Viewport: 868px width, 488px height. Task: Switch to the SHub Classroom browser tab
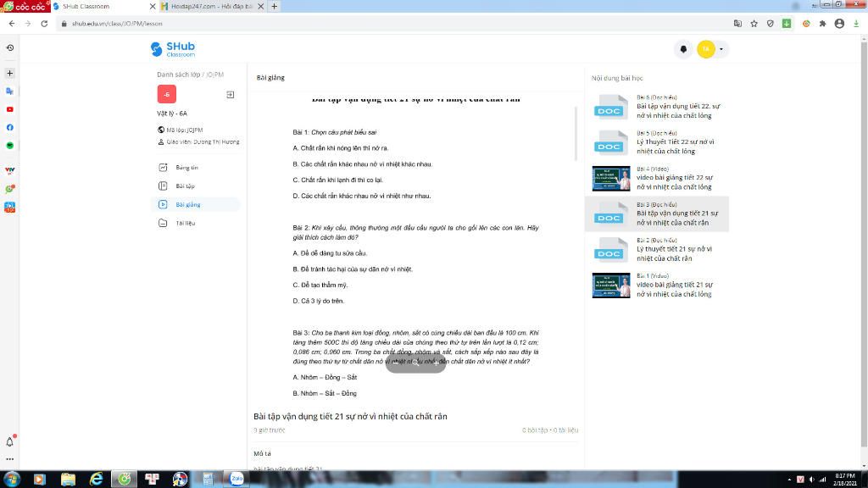click(103, 6)
